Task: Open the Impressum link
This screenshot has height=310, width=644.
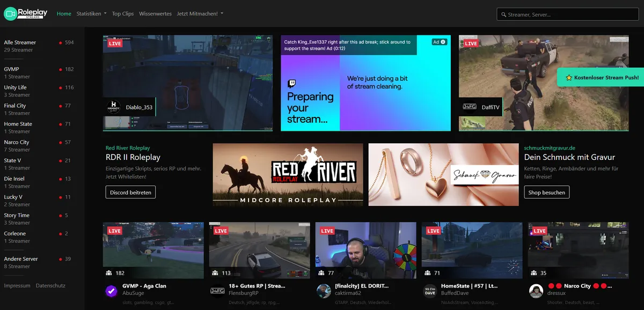Action: click(x=17, y=286)
